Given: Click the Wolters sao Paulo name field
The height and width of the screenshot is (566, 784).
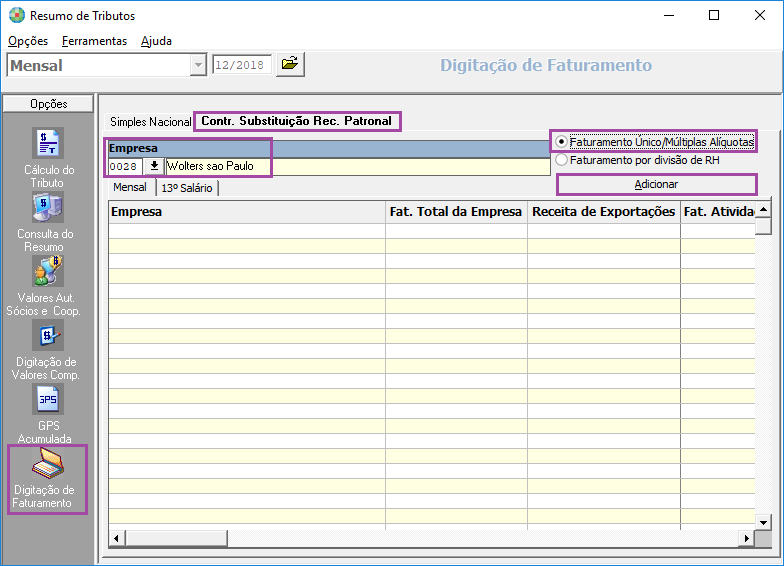Looking at the screenshot, I should 358,166.
